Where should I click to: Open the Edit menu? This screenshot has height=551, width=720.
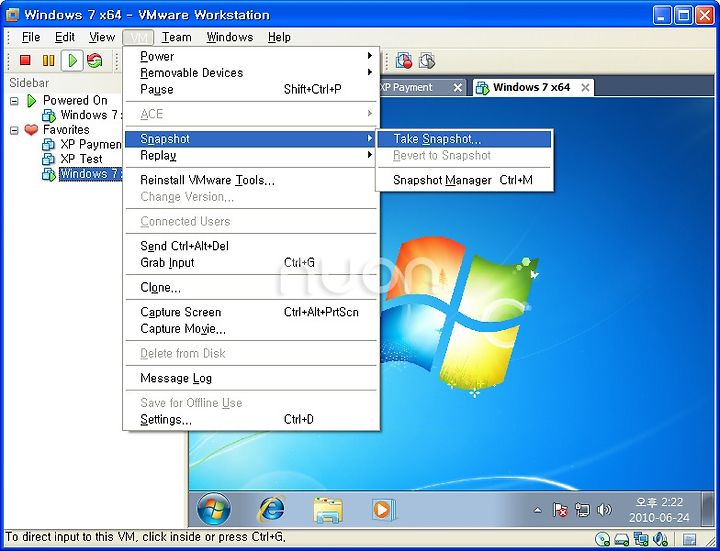point(65,37)
